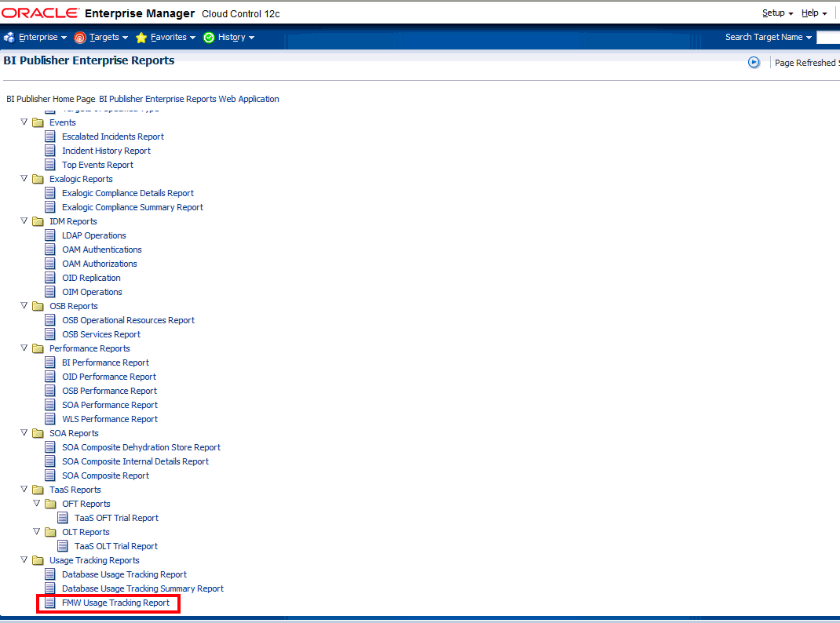Click the Exalogic Reports folder icon
Image resolution: width=840 pixels, height=623 pixels.
pos(38,180)
